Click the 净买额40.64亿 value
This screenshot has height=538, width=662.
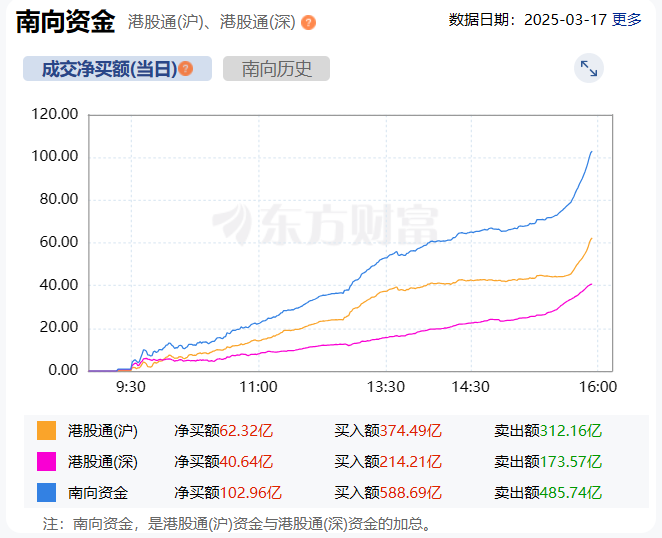pyautogui.click(x=224, y=462)
